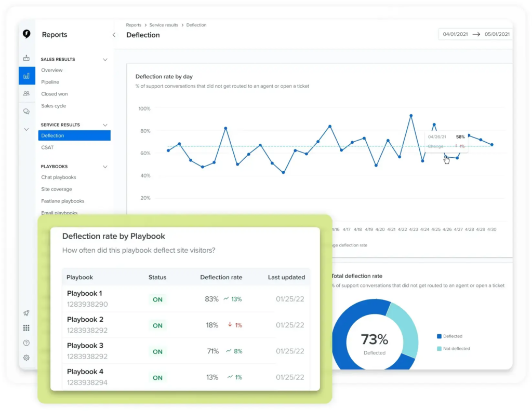Collapse the Sales Results section
This screenshot has height=411, width=532.
(x=105, y=60)
